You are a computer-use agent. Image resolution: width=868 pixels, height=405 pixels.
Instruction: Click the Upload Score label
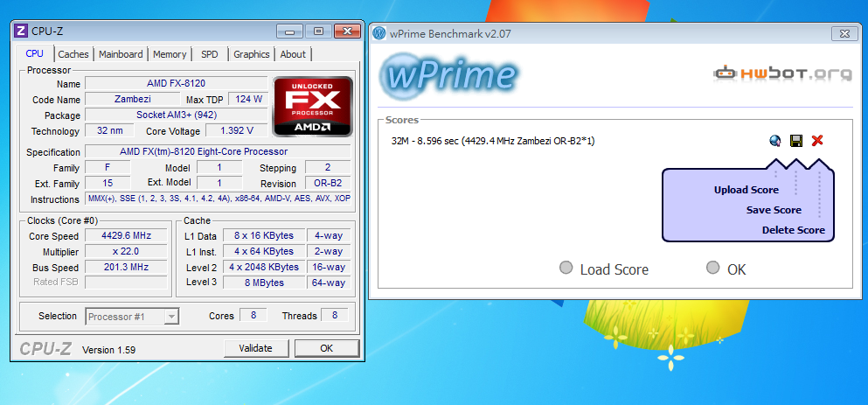pos(746,190)
